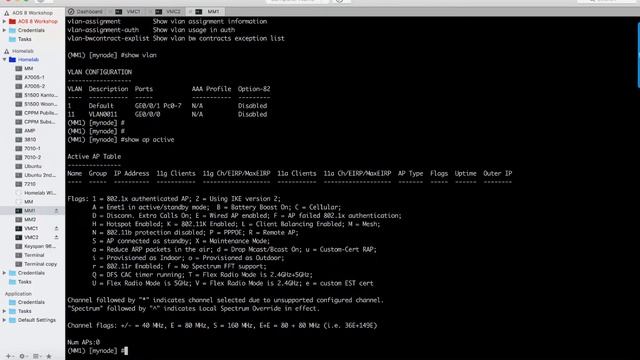Disconnect VMC2 using its eject icon
The image size is (640, 360).
(56, 237)
